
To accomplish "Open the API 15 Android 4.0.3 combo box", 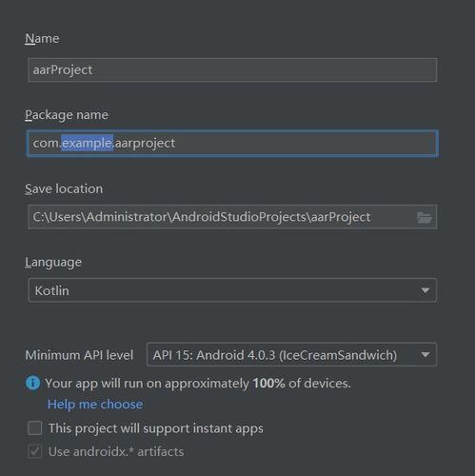I will tap(292, 355).
